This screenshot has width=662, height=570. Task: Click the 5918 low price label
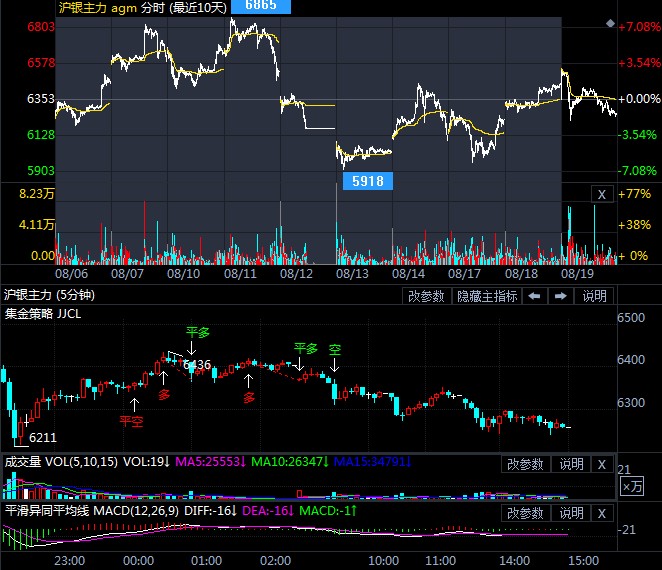click(368, 181)
